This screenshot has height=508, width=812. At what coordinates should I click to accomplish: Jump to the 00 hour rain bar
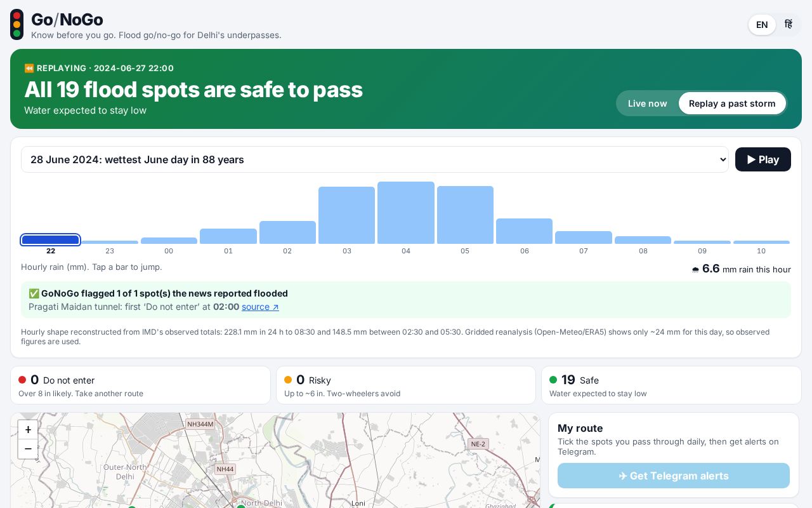click(169, 240)
